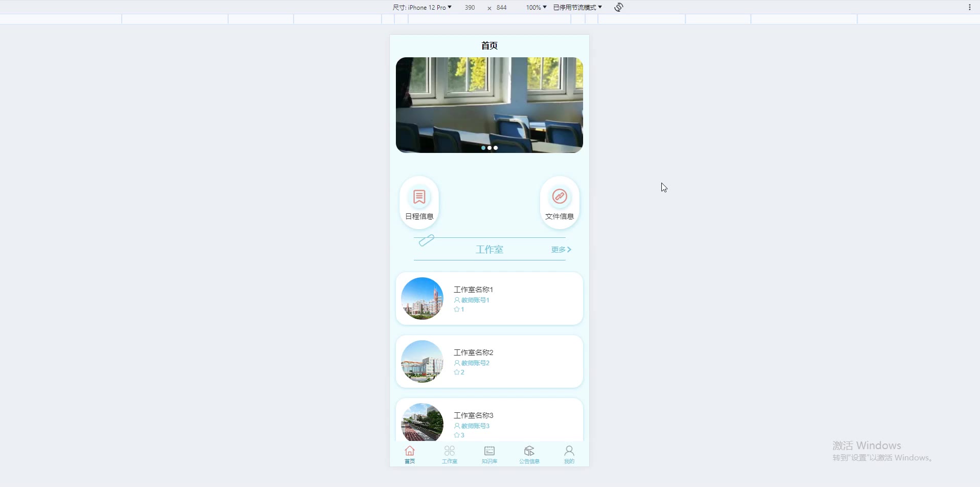Click the person icon beside 教师账号2
Image resolution: width=980 pixels, height=487 pixels.
457,363
